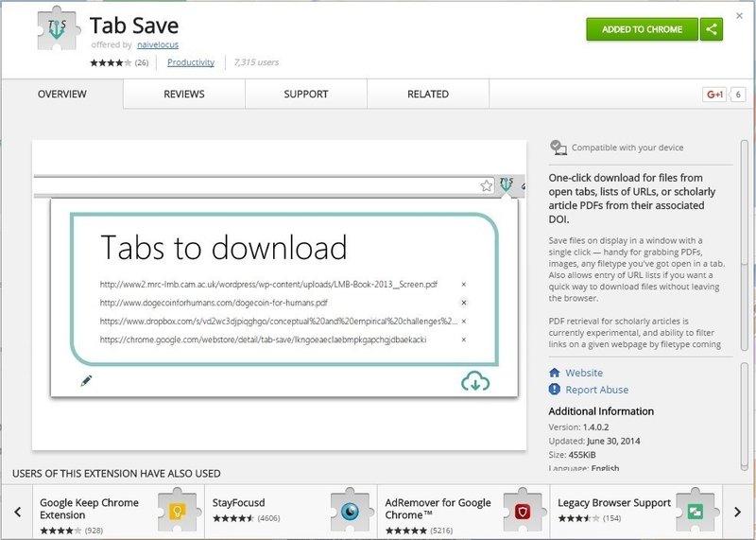756x540 pixels.
Task: Click the Tab Save extension puzzle icon
Action: click(57, 29)
